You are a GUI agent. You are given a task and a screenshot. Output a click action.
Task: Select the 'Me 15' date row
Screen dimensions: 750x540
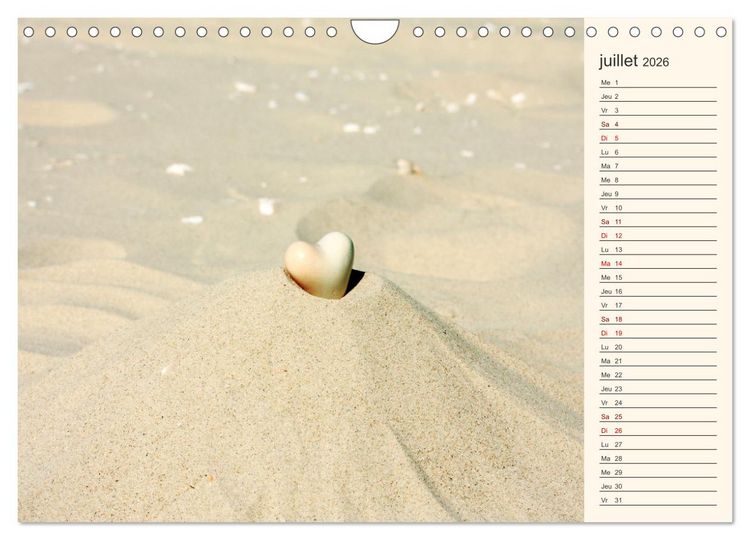click(658, 277)
